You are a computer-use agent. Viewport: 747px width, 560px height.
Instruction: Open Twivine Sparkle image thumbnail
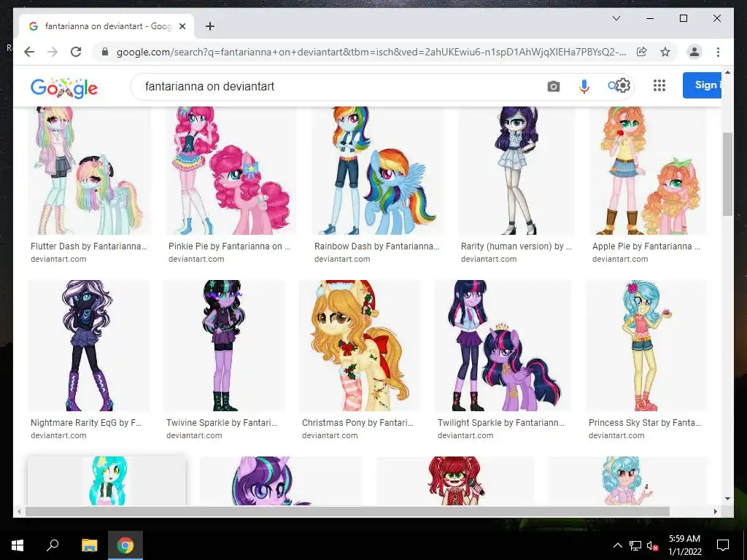click(x=225, y=345)
